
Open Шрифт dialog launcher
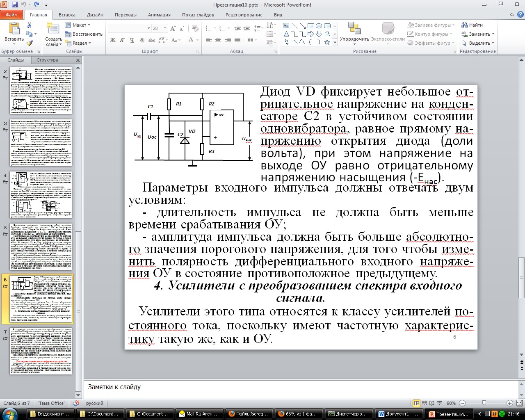point(198,52)
